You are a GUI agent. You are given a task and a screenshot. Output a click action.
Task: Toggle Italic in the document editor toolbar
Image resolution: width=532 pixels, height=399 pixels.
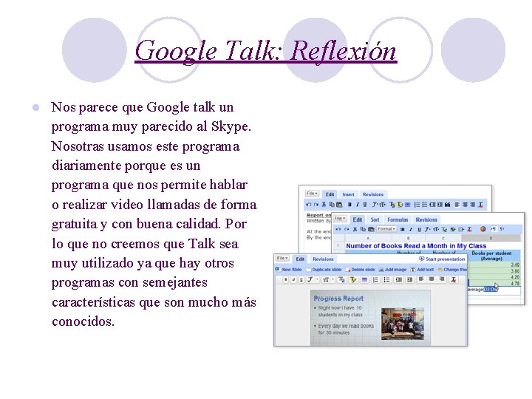(x=358, y=205)
